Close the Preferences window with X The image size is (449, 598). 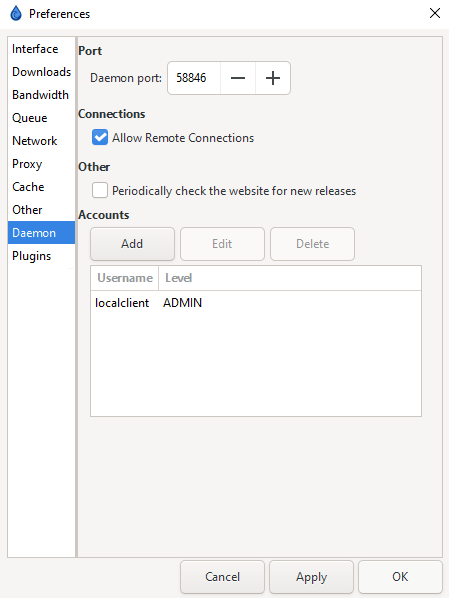(435, 13)
